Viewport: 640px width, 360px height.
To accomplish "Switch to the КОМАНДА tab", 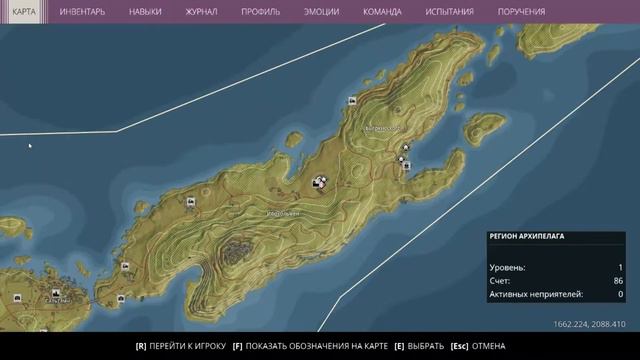I will point(382,12).
